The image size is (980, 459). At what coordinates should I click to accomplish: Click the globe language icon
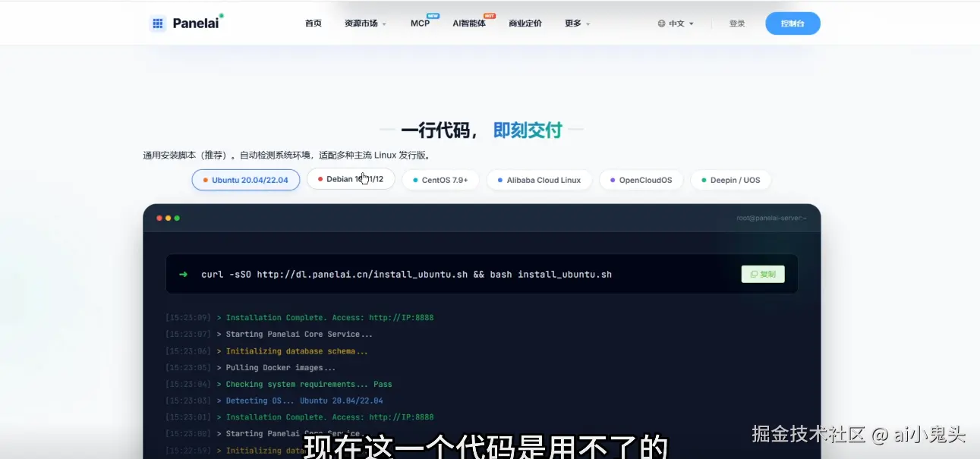pyautogui.click(x=662, y=24)
